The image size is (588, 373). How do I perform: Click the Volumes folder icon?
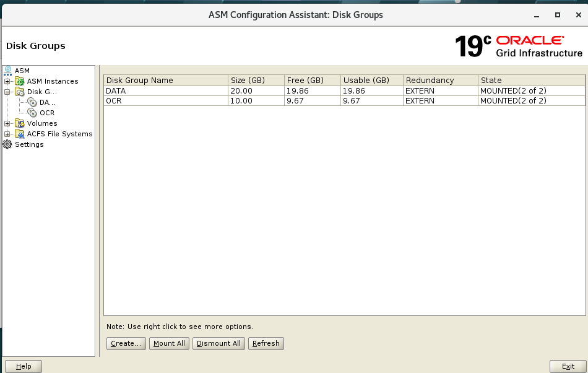coord(20,123)
